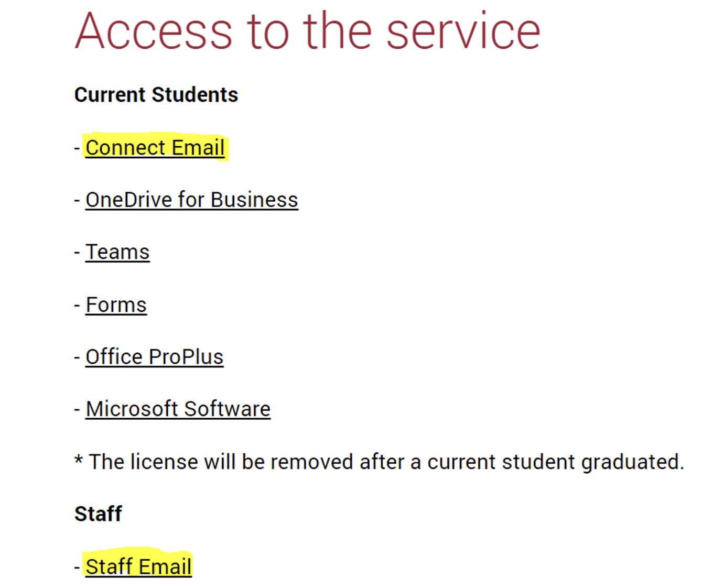Click the Office ProPlus link
The height and width of the screenshot is (588, 713).
[x=154, y=357]
